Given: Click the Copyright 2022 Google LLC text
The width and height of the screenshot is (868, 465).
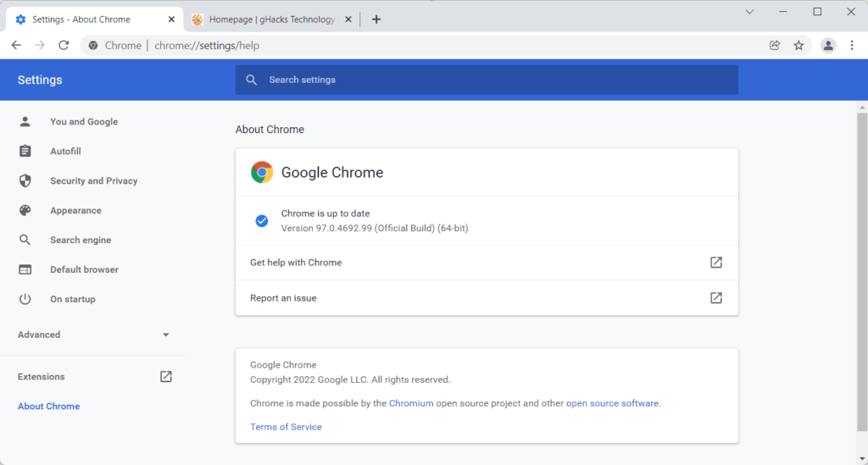Looking at the screenshot, I should coord(350,379).
